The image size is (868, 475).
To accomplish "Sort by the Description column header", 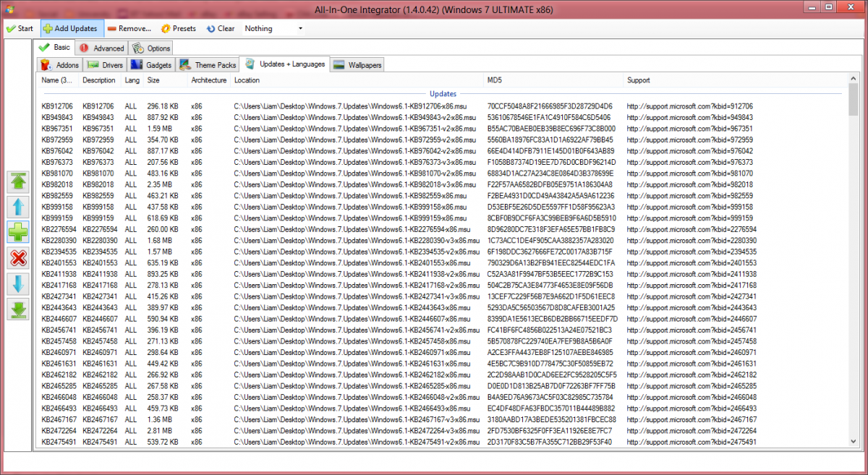I will click(x=100, y=80).
